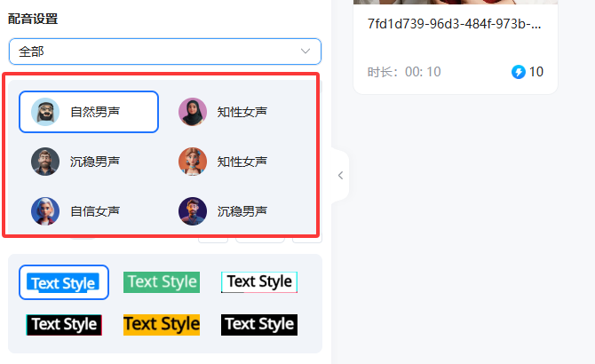Screen dimensions: 595x364
Task: Apply the black Text Style with the colored edges
Action: [x=64, y=325]
